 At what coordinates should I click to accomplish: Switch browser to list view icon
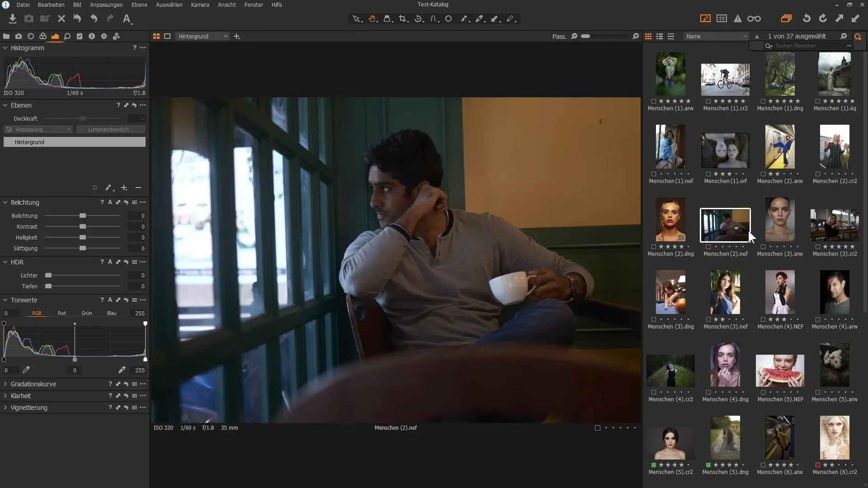[660, 36]
